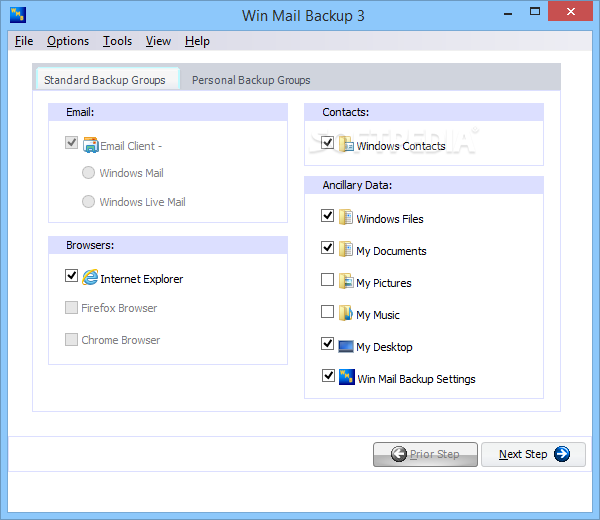Click the Email: group header

pyautogui.click(x=168, y=112)
